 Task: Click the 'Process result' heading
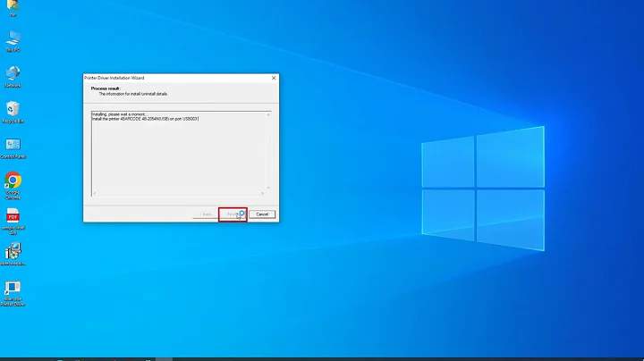106,88
